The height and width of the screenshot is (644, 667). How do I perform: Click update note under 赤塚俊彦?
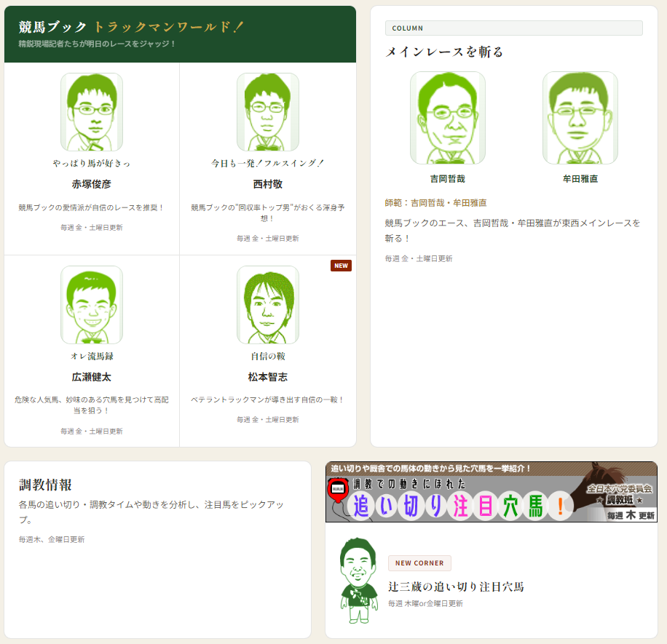(92, 228)
